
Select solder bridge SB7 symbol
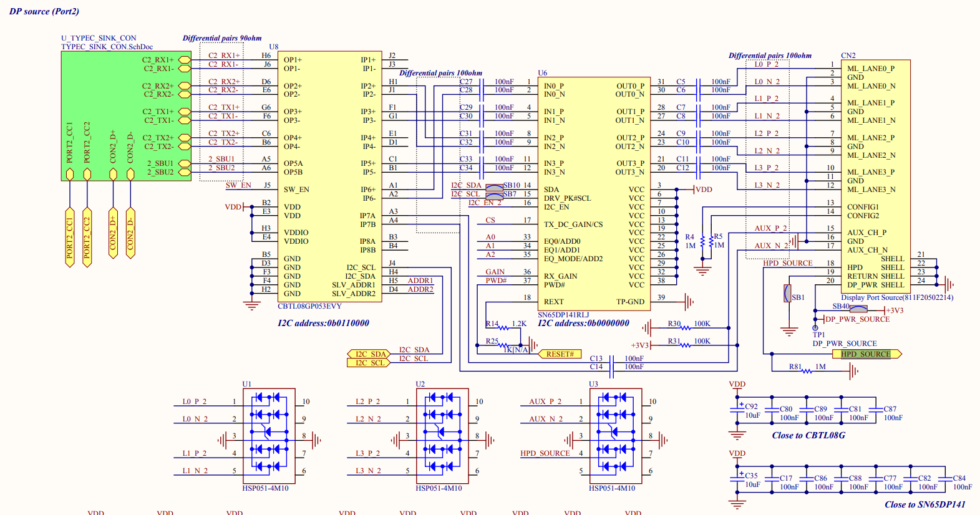click(494, 196)
